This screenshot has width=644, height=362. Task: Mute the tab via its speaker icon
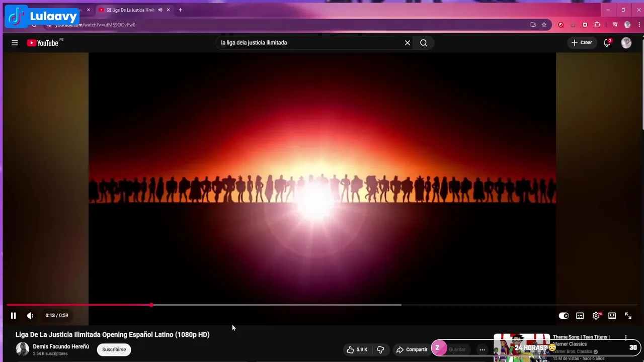click(x=160, y=10)
